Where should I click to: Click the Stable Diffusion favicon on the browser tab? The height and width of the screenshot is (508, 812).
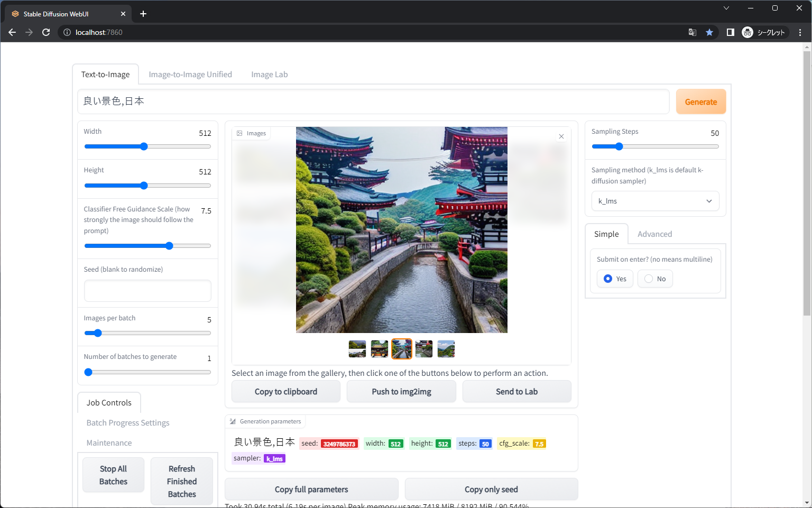tap(15, 14)
